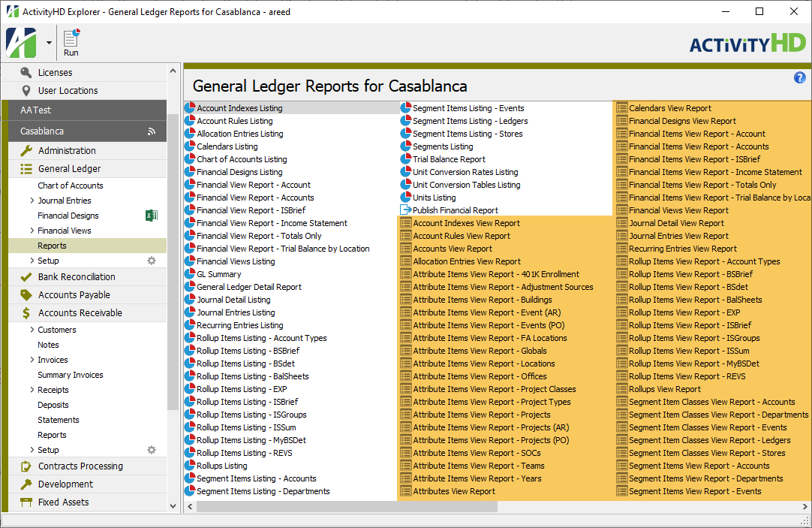
Task: Expand the Invoices tree node
Action: click(x=32, y=360)
